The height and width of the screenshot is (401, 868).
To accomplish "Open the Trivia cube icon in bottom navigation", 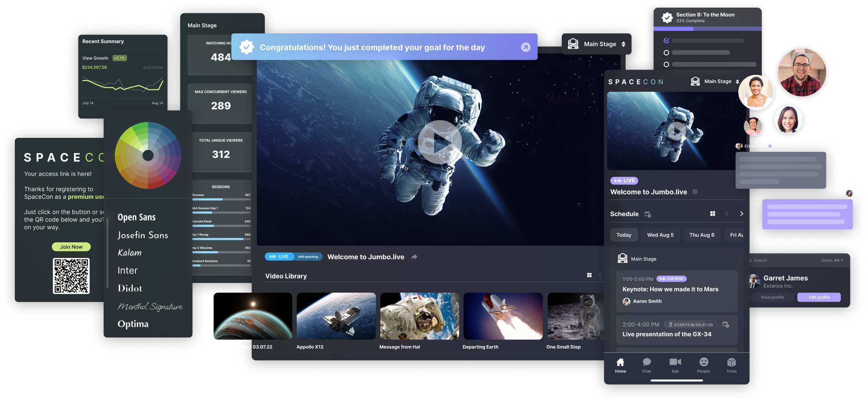I will point(731,362).
